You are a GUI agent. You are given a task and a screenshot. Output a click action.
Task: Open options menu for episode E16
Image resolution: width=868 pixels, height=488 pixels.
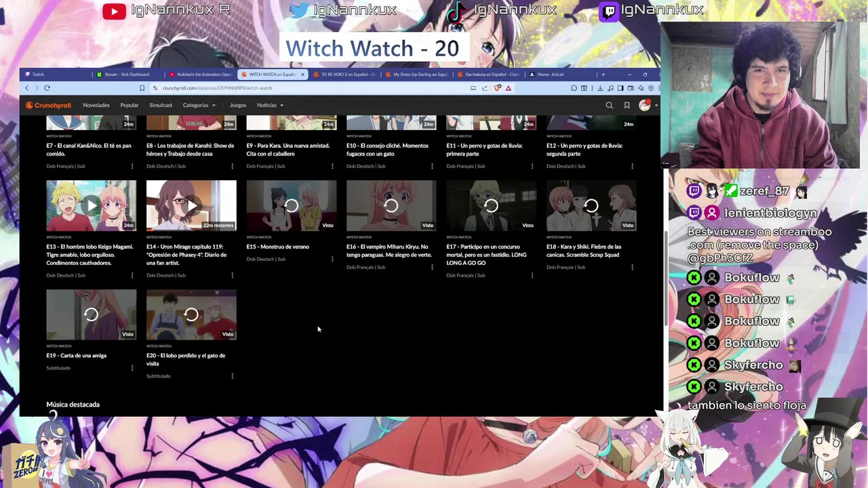pyautogui.click(x=432, y=267)
